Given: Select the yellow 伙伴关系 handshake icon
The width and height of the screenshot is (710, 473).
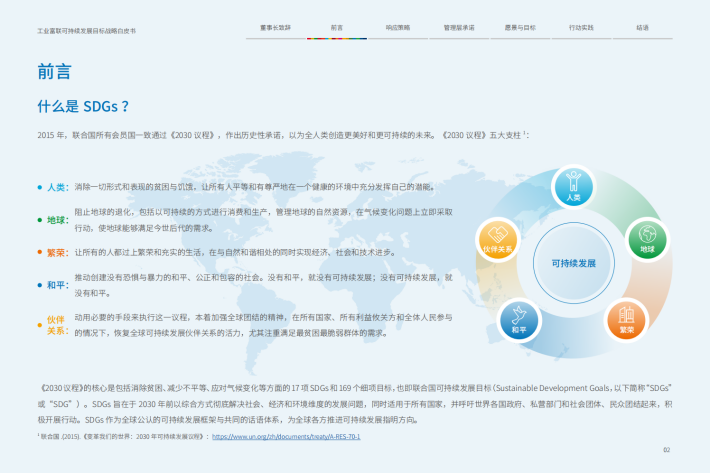Looking at the screenshot, I should click(497, 238).
